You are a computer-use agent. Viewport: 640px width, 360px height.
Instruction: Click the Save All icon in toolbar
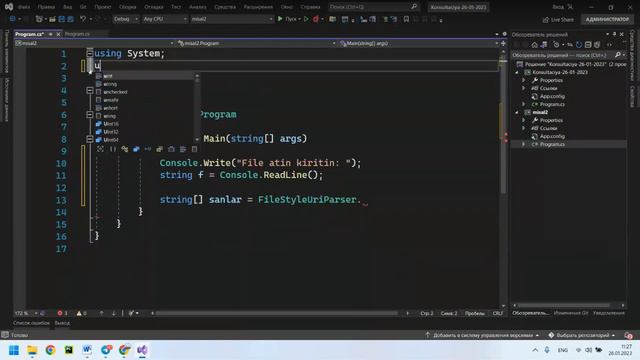(x=70, y=19)
